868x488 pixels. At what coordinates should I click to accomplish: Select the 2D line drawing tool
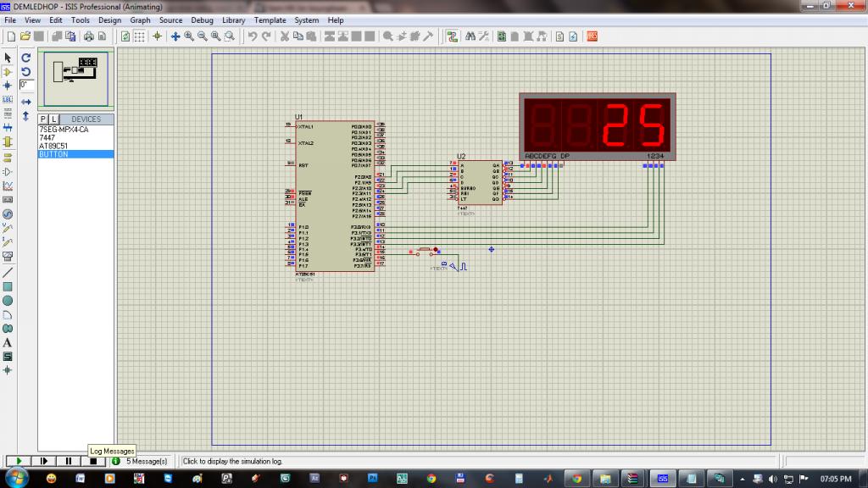[8, 273]
